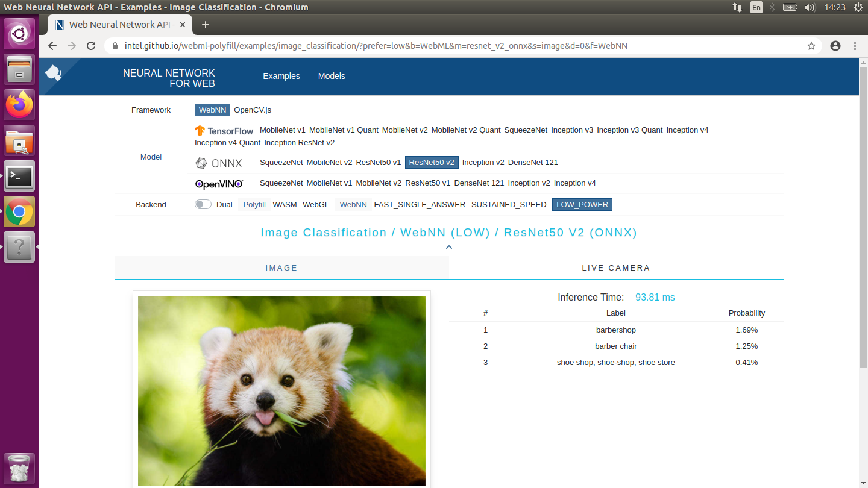This screenshot has height=488, width=868.
Task: Click the 14:23 clock in top bar
Action: click(x=835, y=7)
